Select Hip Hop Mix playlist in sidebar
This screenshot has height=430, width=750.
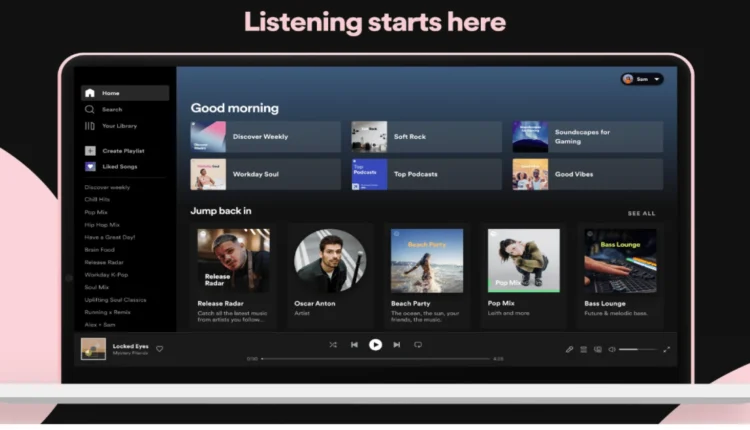click(x=102, y=225)
